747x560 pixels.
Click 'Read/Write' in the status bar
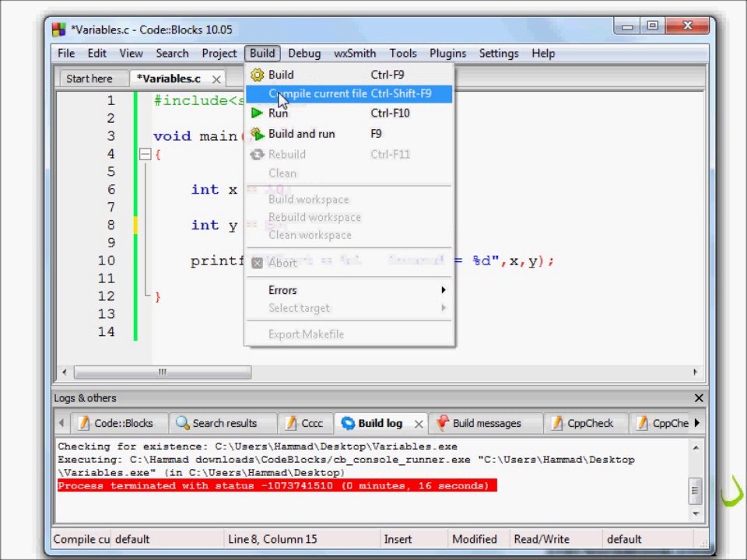542,539
